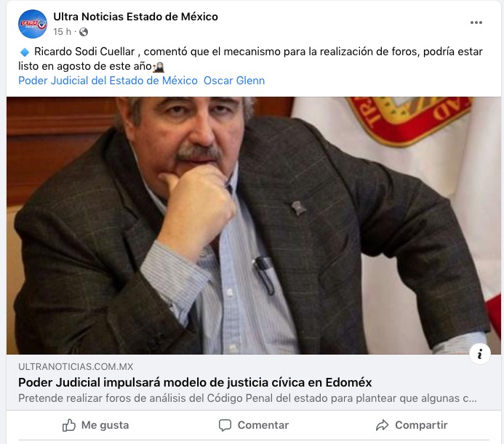Click the arrow Compartir icon
The width and height of the screenshot is (504, 444).
click(x=382, y=425)
